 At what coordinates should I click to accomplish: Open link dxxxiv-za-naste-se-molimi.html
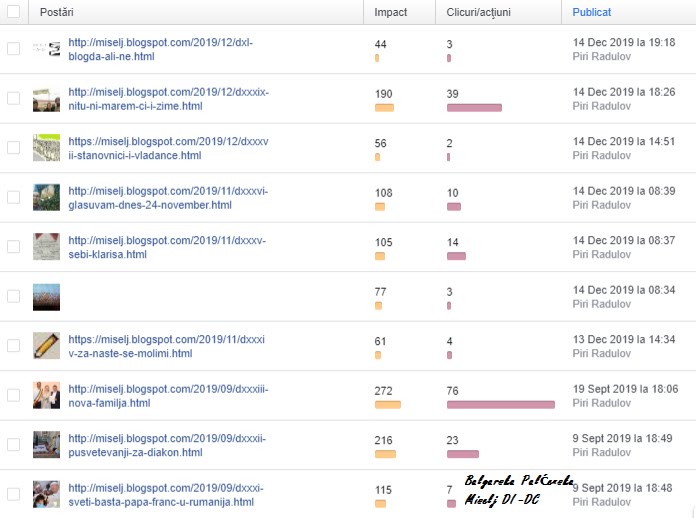[166, 346]
